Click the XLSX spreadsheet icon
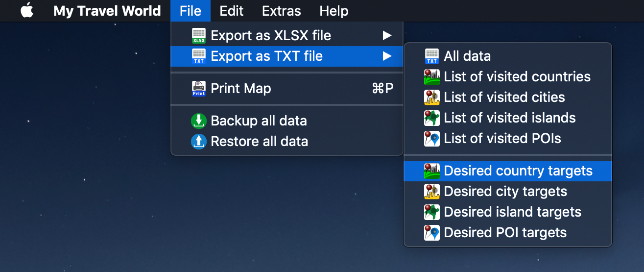Screen dimensions: 644x272 (x=199, y=36)
